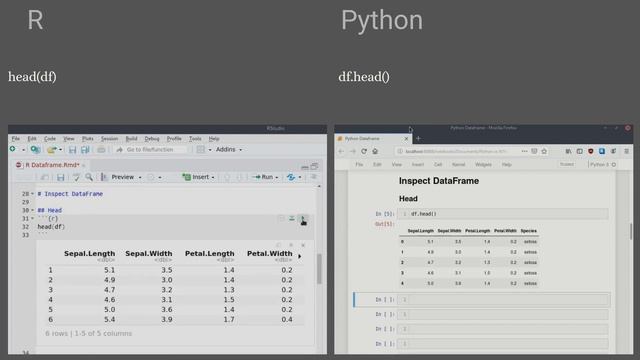Screen dimensions: 640x360
Task: Collapse the code chunk fold at line 31
Action: pos(32,218)
